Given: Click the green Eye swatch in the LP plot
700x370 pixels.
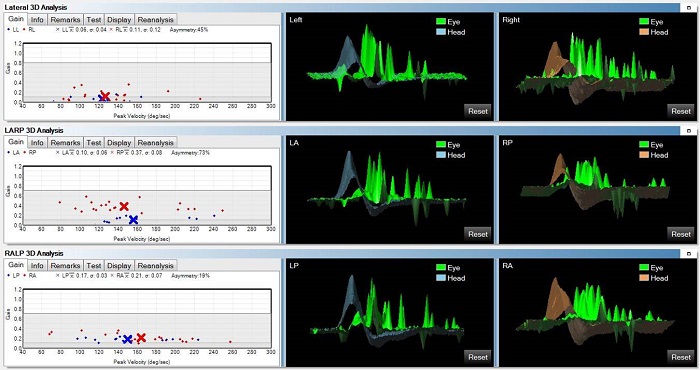Looking at the screenshot, I should pos(441,267).
